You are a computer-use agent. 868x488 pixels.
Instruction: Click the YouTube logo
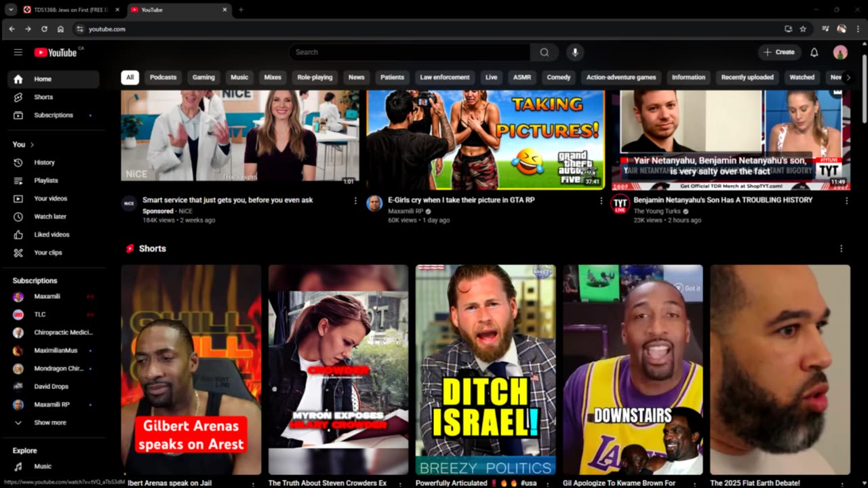tap(56, 52)
